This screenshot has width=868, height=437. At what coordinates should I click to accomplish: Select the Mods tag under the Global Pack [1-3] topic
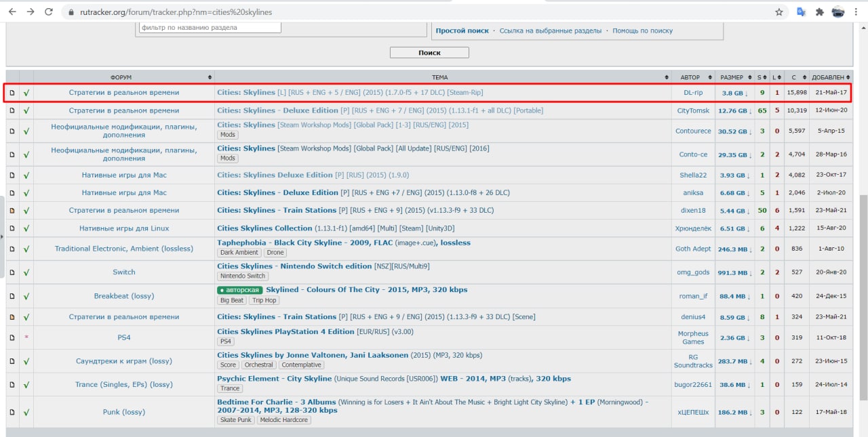227,135
